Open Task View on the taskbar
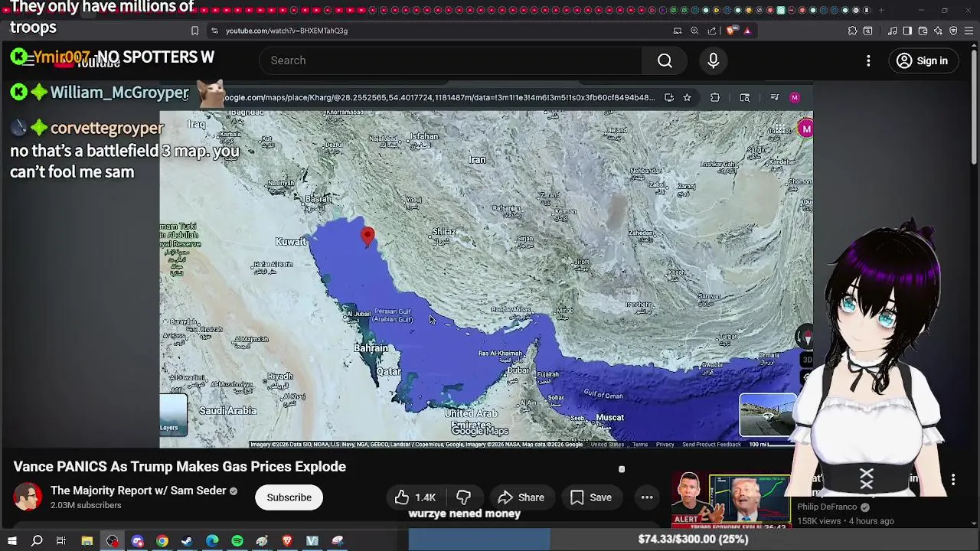980x551 pixels. point(61,541)
